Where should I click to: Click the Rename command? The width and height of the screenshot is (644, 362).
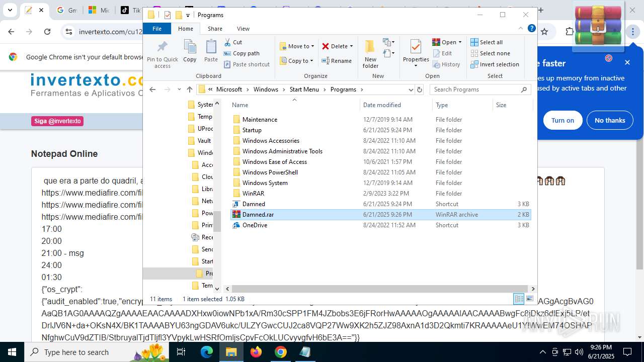pos(337,61)
